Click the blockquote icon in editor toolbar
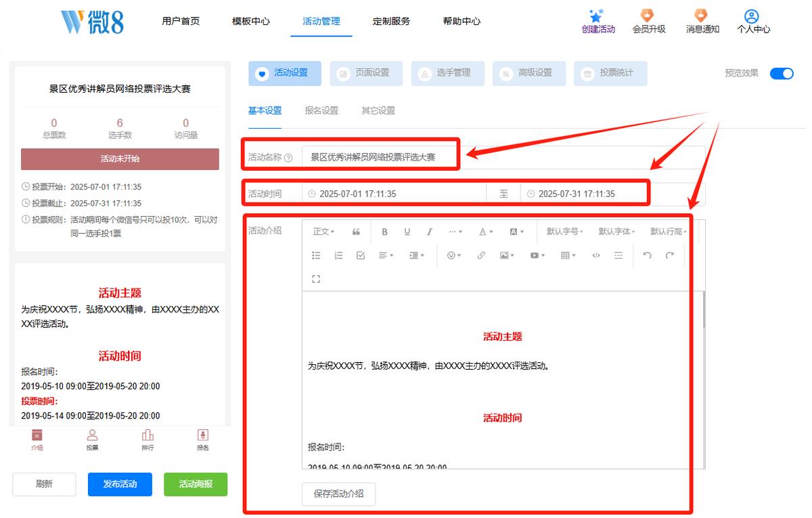This screenshot has width=812, height=518. point(357,232)
